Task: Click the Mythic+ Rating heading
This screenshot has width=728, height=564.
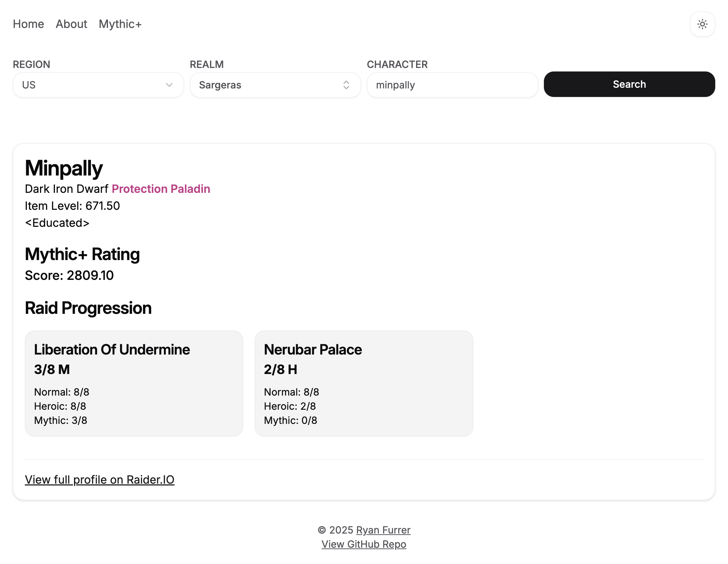Action: [x=82, y=254]
